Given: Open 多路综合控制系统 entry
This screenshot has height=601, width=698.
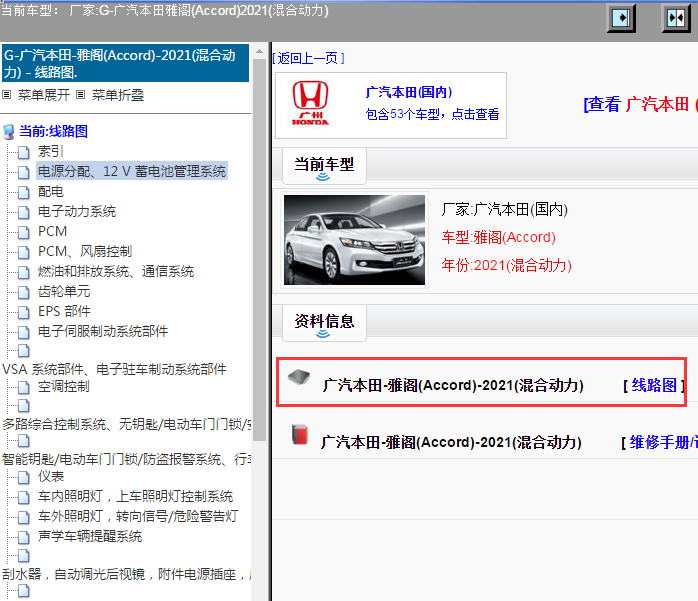Looking at the screenshot, I should click(126, 424).
